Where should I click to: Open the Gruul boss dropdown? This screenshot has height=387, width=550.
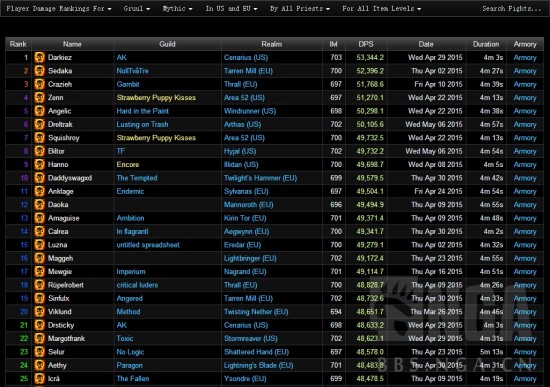136,8
